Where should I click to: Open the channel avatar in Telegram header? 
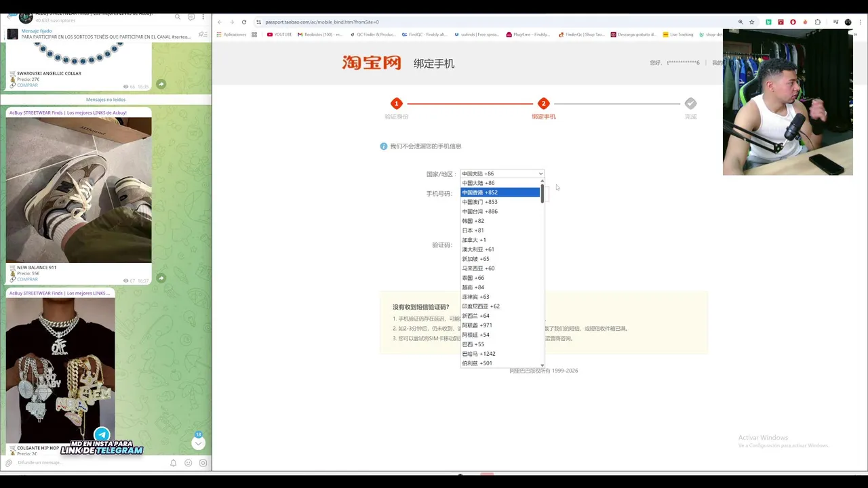pyautogui.click(x=26, y=18)
